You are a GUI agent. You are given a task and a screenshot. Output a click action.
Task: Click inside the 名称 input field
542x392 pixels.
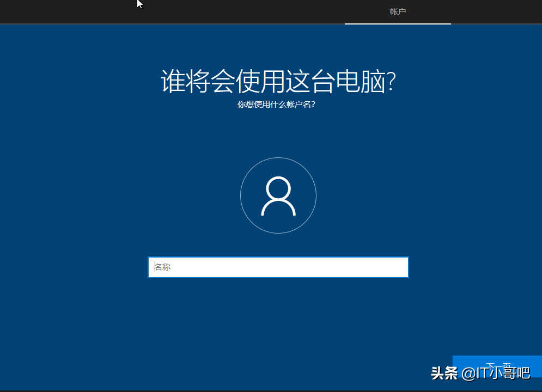pos(278,267)
